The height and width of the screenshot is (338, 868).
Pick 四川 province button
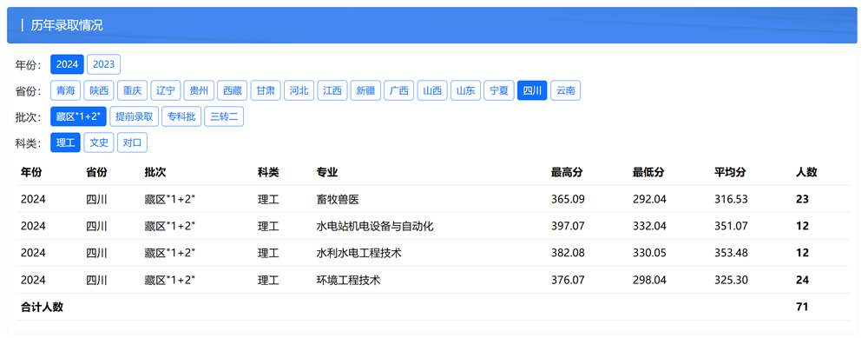coord(532,91)
